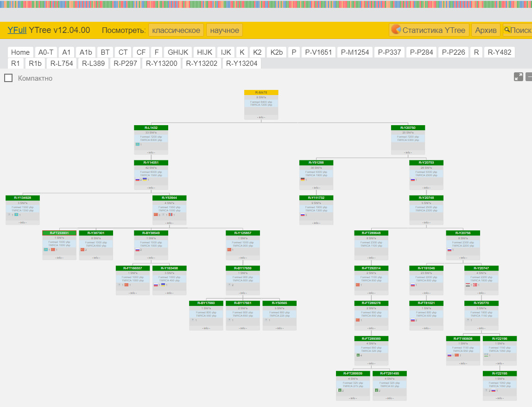
Task: Click the German flag in R-Y91288 node
Action: point(303,179)
